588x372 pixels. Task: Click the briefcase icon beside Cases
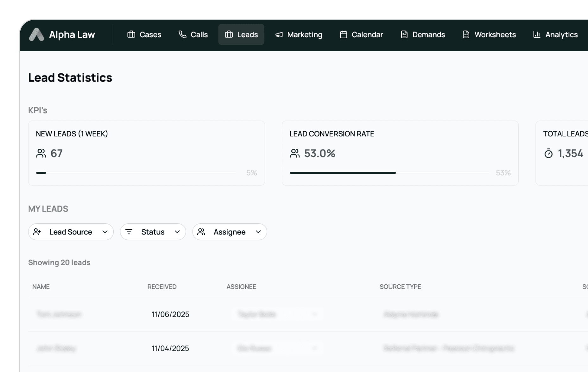coord(131,34)
